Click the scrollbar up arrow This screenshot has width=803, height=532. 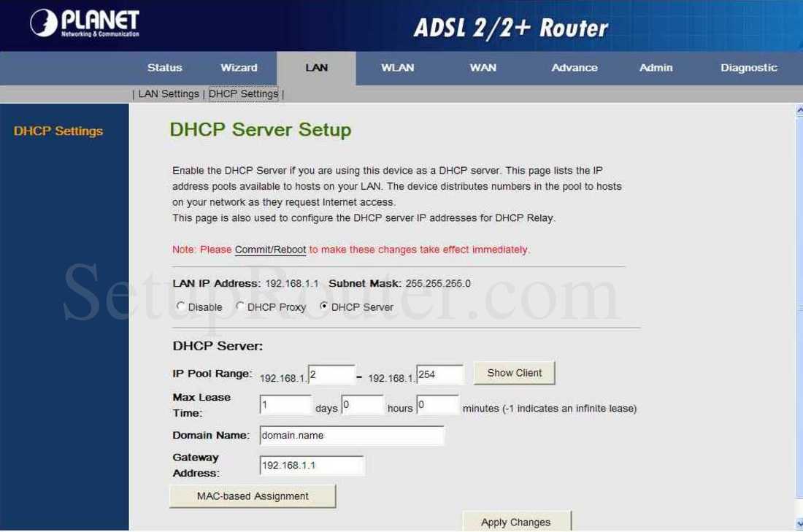coord(799,109)
